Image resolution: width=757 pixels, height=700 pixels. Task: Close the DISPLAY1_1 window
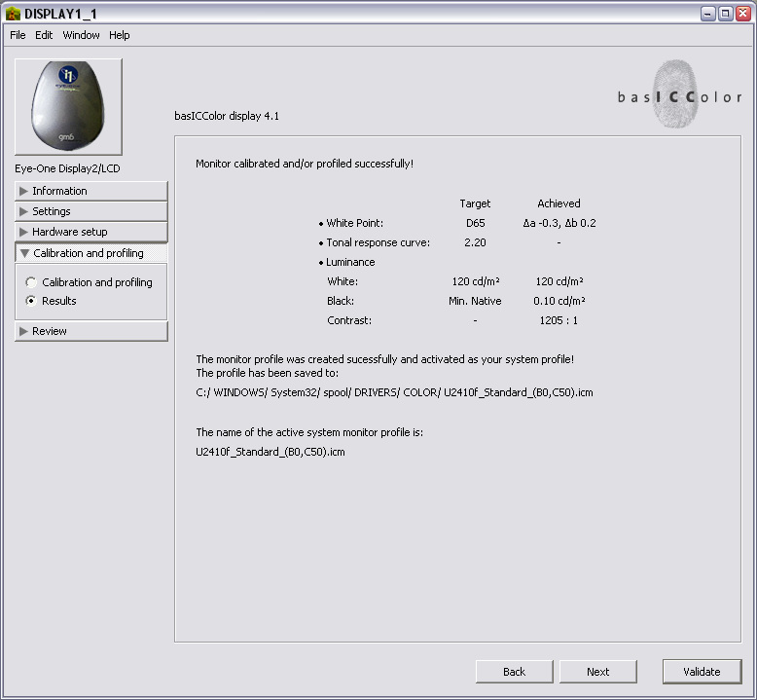[x=742, y=14]
